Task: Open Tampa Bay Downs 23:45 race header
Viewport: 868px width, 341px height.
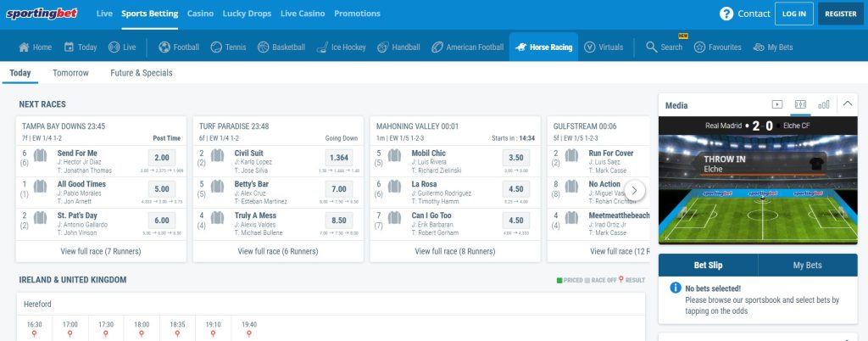Action: 64,126
